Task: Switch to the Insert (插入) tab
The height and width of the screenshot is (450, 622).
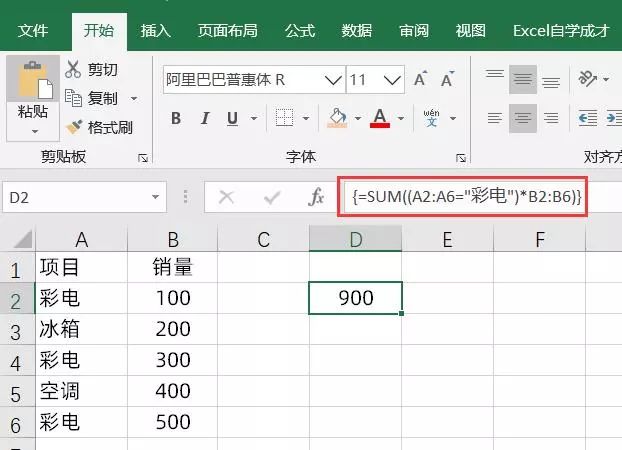Action: 156,31
